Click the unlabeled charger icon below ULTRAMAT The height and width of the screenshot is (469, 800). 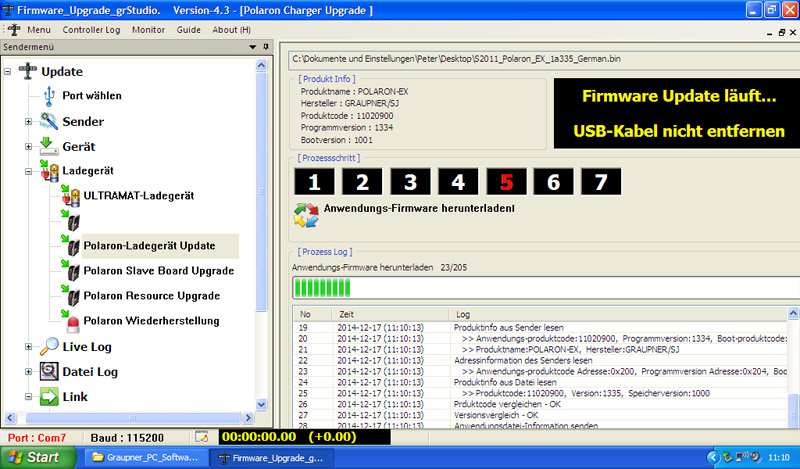(71, 220)
